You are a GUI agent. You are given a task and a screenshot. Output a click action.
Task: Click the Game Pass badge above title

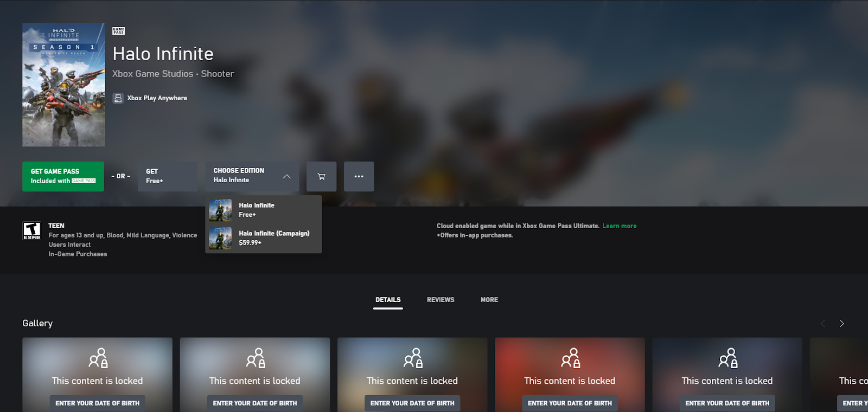pos(118,31)
